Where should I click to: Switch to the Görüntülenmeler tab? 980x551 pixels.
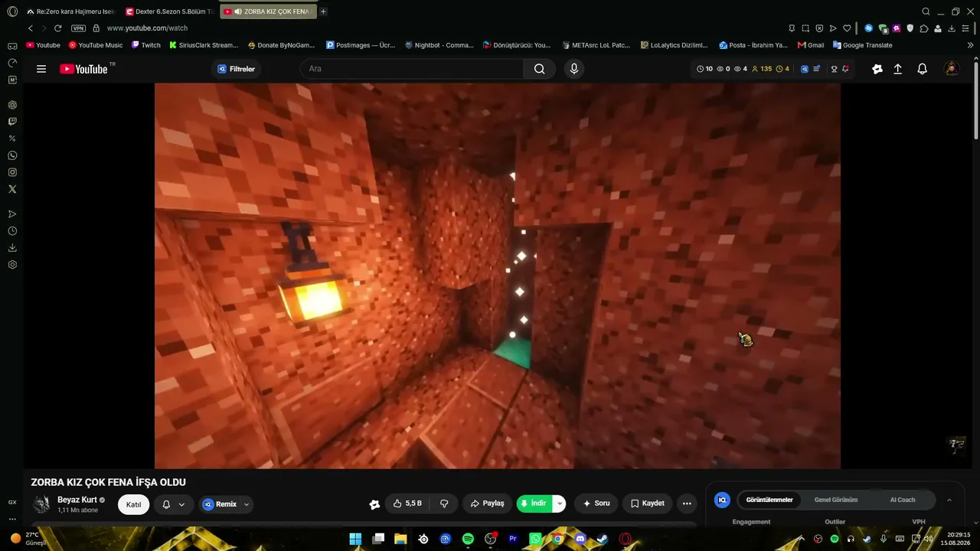pos(769,500)
